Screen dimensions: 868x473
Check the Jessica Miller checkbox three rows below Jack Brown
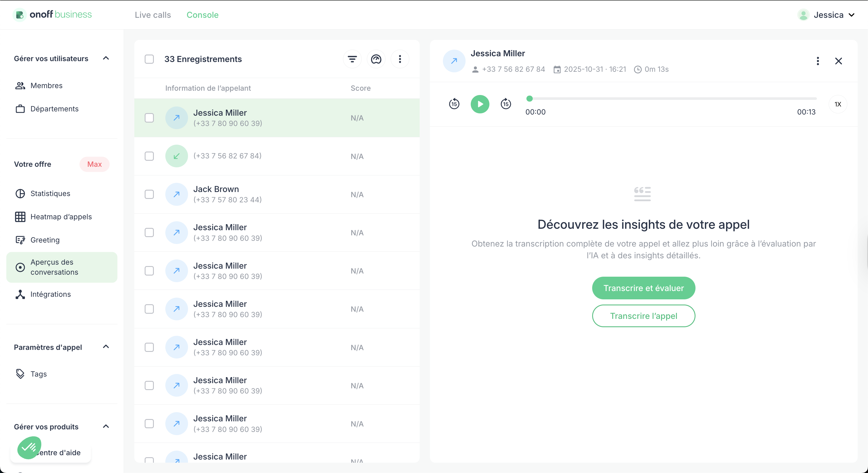(x=149, y=309)
